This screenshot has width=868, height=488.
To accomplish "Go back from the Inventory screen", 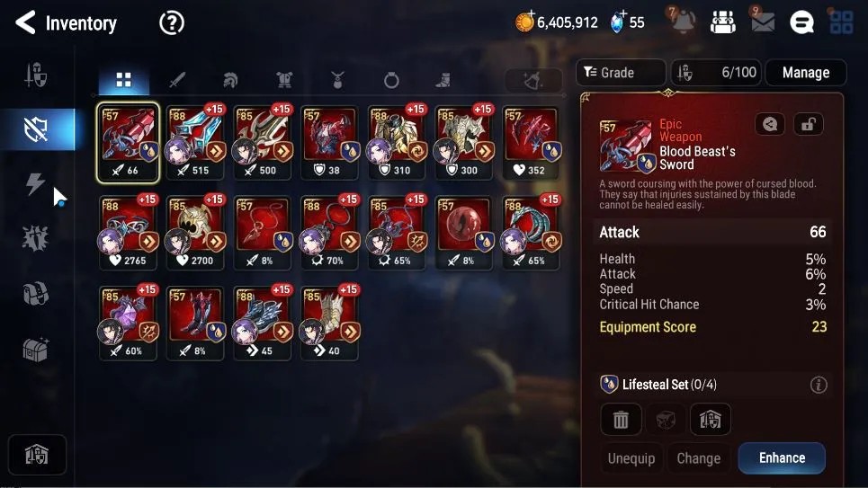I will pos(25,22).
